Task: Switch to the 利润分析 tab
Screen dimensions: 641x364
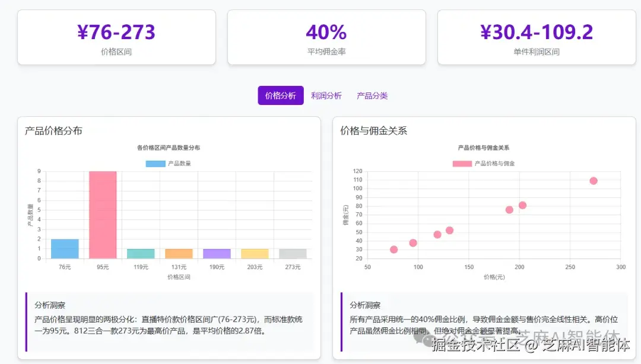Action: click(327, 95)
